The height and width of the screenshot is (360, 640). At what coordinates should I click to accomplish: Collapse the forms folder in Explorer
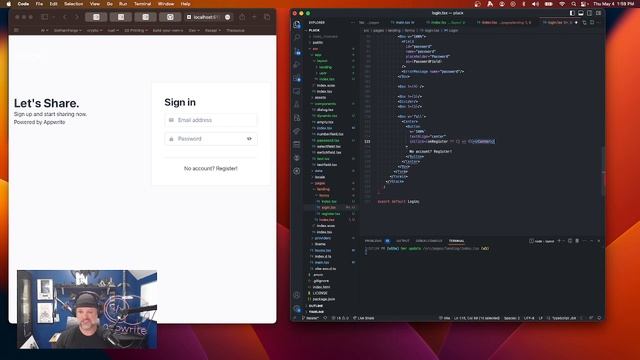tap(324, 196)
